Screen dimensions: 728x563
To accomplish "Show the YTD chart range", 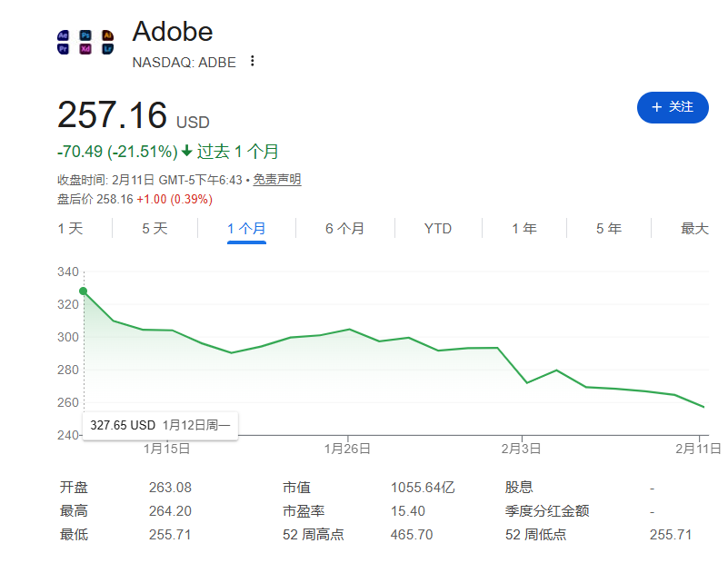I will [x=438, y=229].
